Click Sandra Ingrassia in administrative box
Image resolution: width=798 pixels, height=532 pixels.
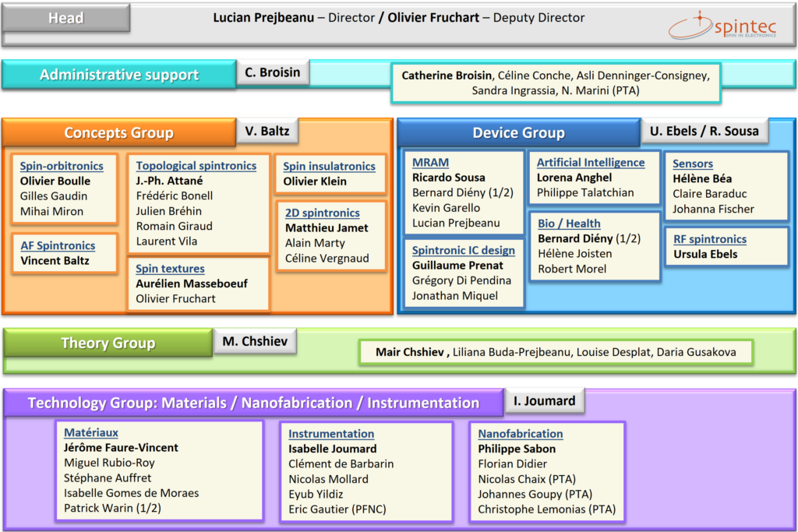[x=514, y=91]
